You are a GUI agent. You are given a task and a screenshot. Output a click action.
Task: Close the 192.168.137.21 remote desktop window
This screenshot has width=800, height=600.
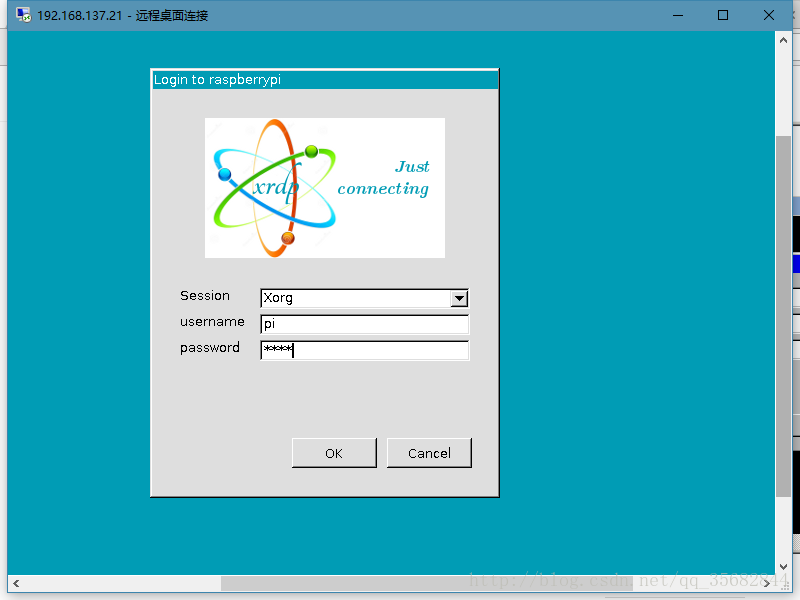[769, 15]
